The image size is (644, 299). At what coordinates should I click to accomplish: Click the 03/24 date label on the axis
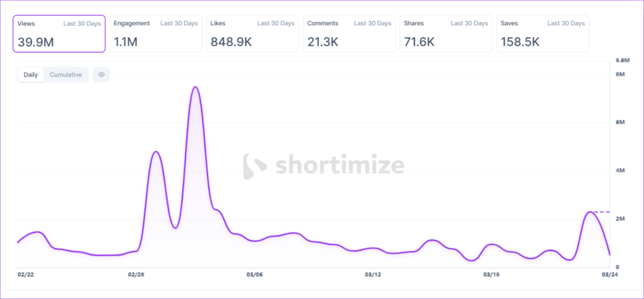609,275
